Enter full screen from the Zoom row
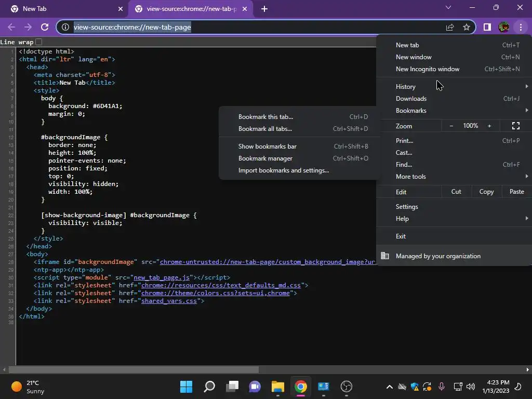The image size is (532, 399). click(x=516, y=126)
